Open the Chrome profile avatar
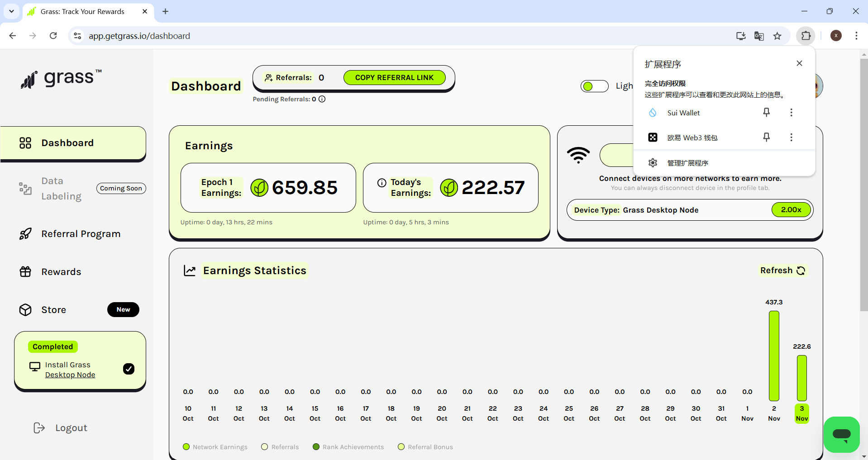The height and width of the screenshot is (460, 868). point(836,36)
